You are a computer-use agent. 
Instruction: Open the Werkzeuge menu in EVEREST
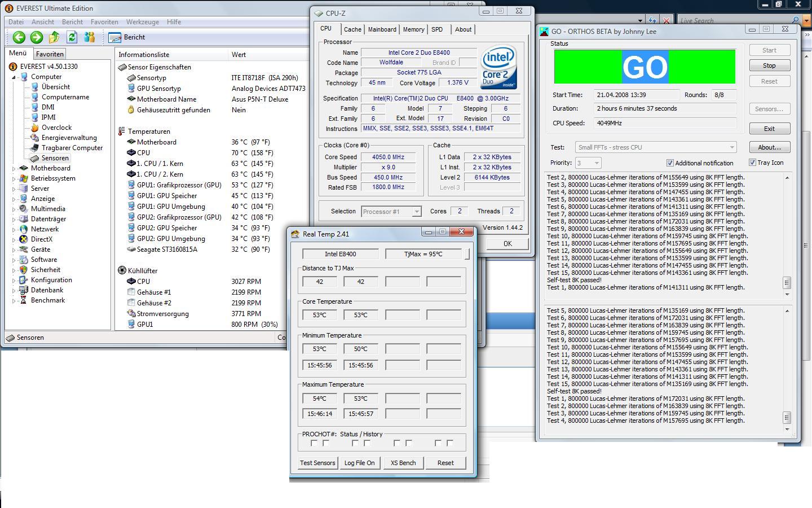143,22
